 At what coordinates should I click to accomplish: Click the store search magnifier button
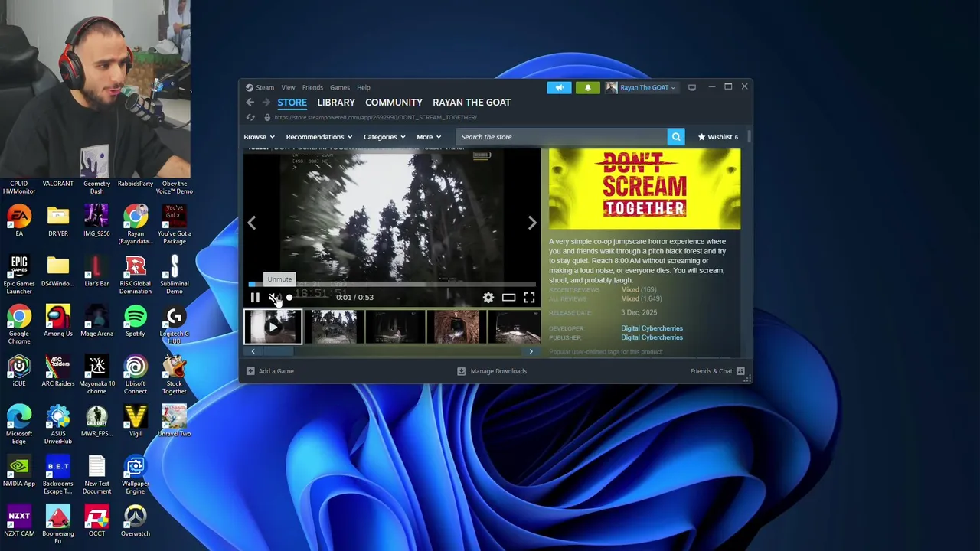676,137
